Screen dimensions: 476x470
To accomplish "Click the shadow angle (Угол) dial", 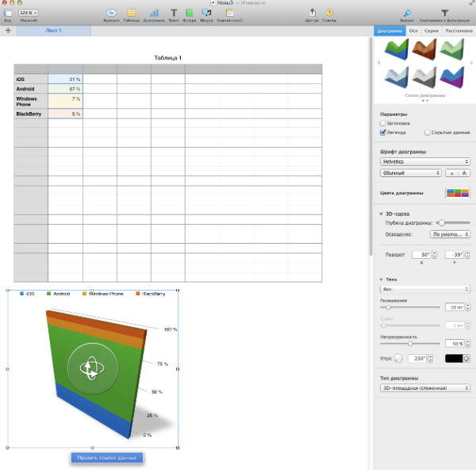I will coord(398,359).
